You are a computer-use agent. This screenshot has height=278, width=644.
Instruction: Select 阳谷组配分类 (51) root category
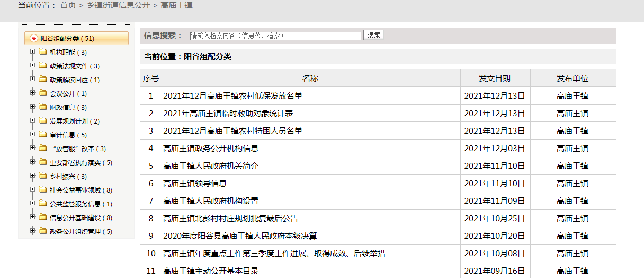pyautogui.click(x=76, y=38)
